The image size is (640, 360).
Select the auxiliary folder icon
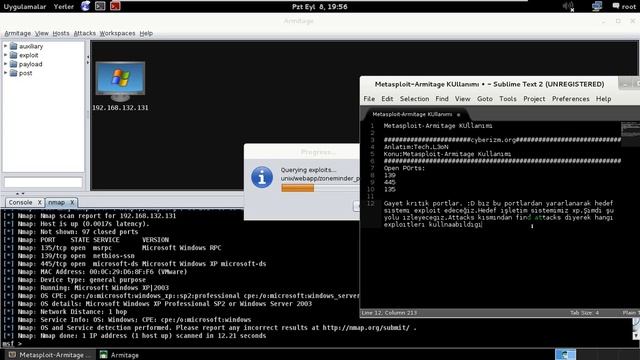click(13, 46)
